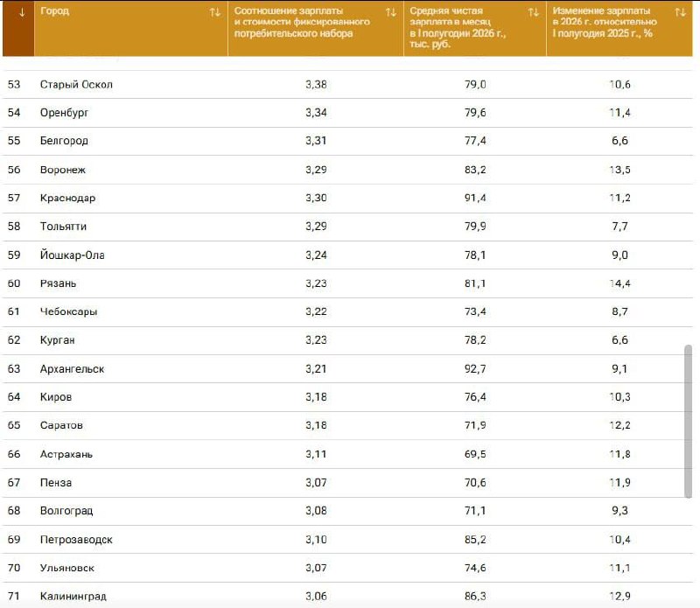
Task: Click the vertical scrollbar thumb
Action: [688, 421]
